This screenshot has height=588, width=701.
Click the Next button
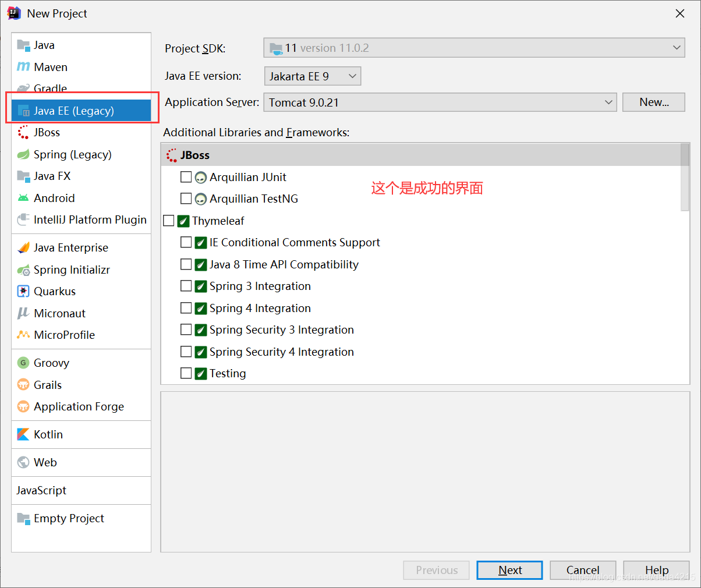click(509, 570)
